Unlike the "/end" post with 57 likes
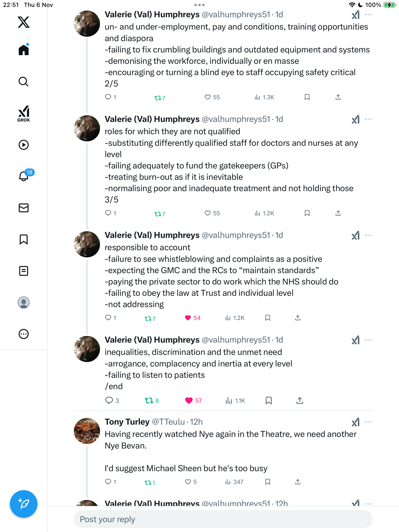The height and width of the screenshot is (532, 399). (x=189, y=400)
